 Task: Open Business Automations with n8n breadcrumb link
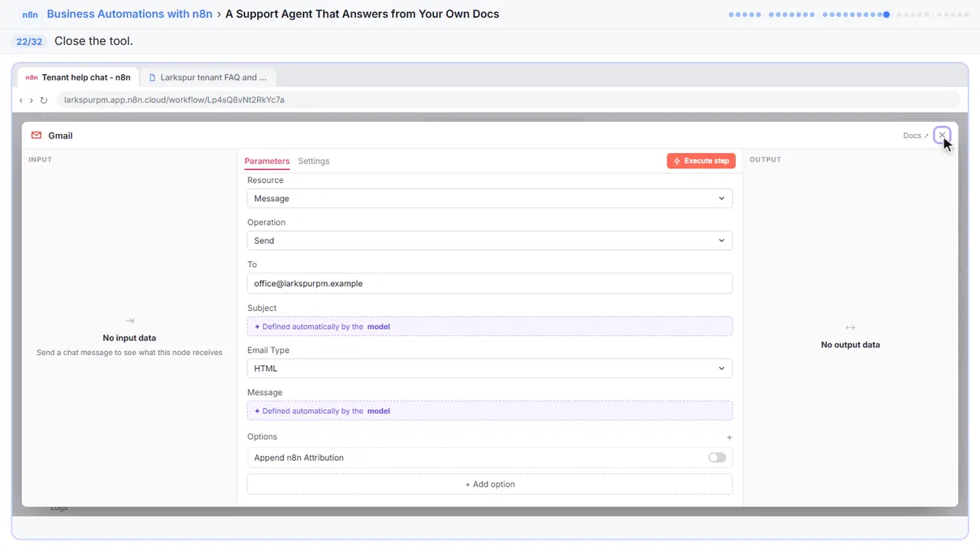(129, 14)
